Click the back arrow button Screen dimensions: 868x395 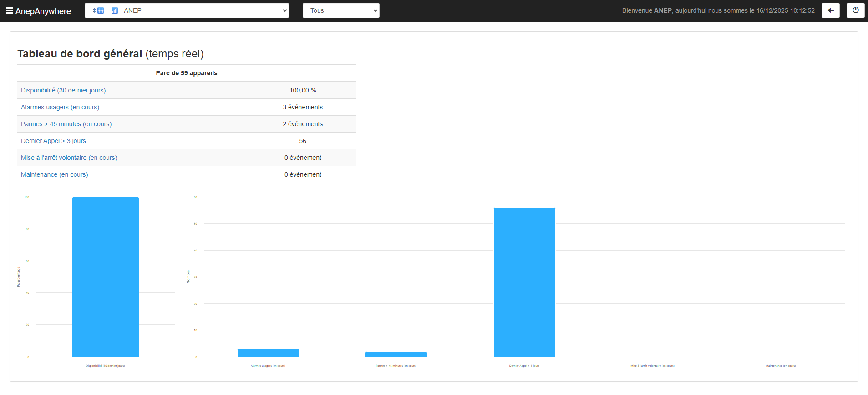830,10
